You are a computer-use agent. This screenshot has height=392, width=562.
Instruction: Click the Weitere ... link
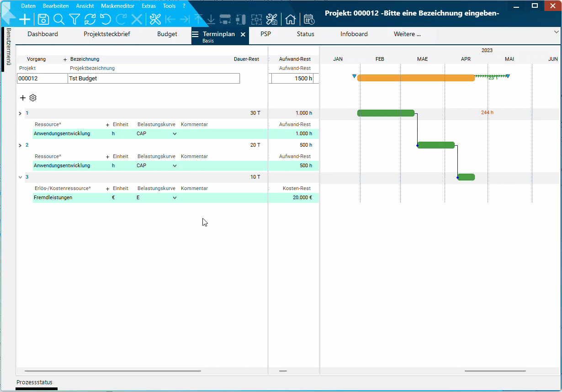click(x=407, y=34)
